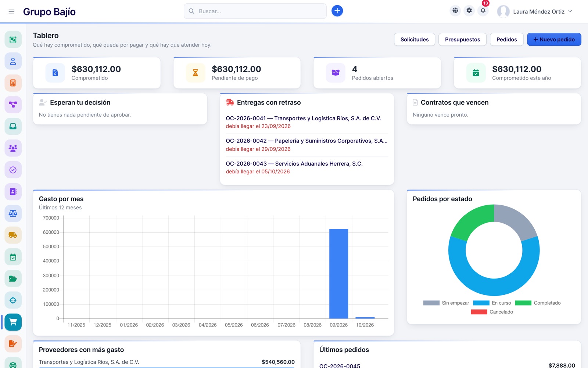Viewport: 588px width, 368px height.
Task: Click the Comprometido invoice dollar icon
Action: pos(55,72)
